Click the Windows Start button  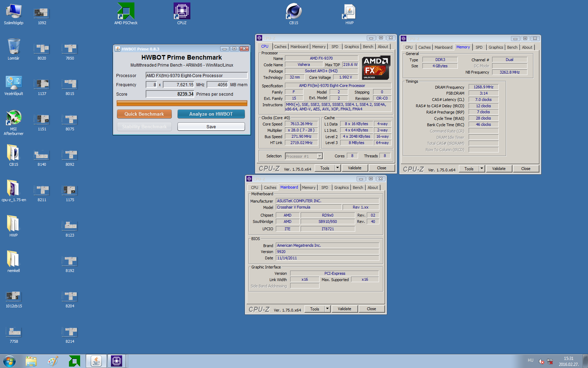(9, 361)
